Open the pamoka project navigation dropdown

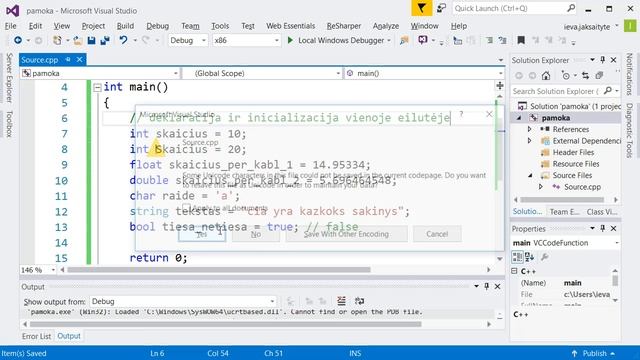tap(100, 73)
